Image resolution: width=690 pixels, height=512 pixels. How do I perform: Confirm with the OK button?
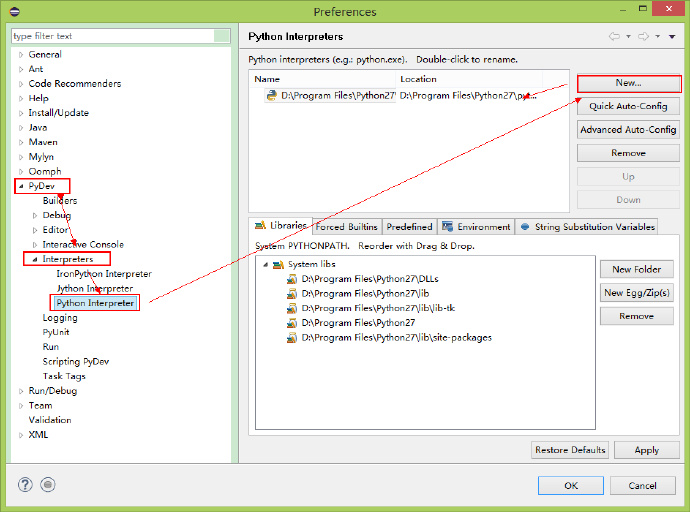pos(571,486)
